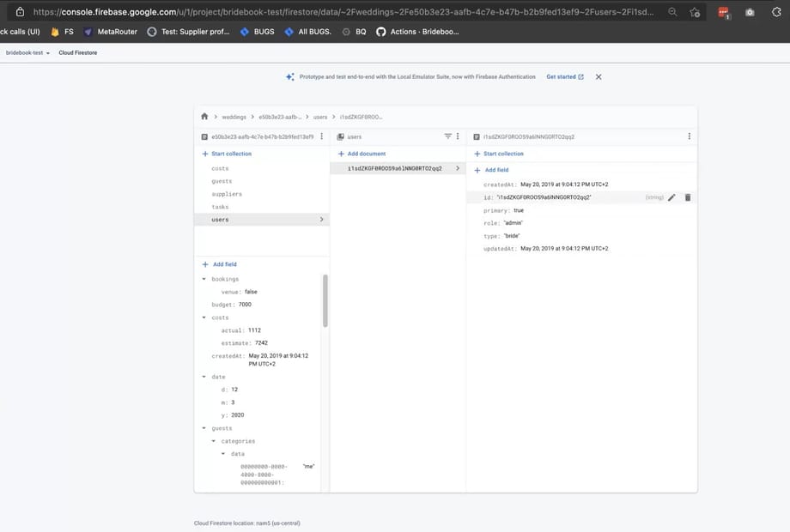This screenshot has height=532, width=790.
Task: Open the red extension icon with badge
Action: click(x=724, y=13)
